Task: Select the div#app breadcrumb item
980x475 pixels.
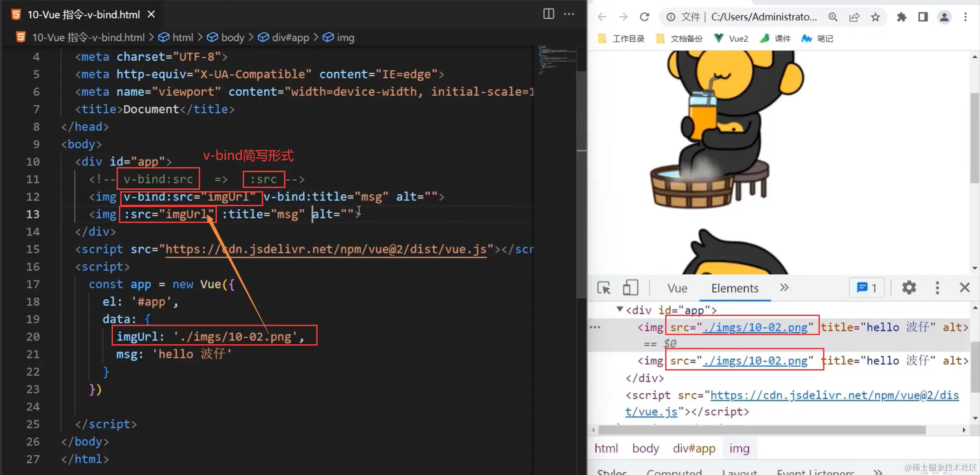Action: tap(284, 37)
